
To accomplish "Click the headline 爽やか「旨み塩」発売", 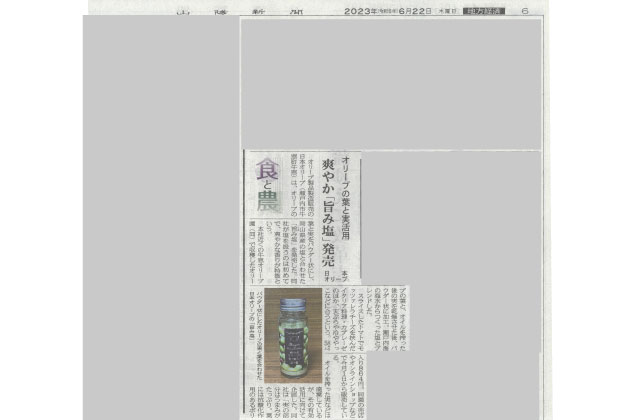I will (x=329, y=212).
